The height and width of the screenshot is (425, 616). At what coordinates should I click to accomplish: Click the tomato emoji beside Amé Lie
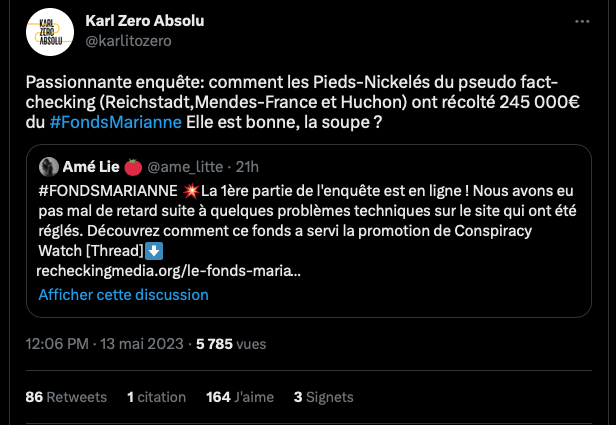[134, 166]
